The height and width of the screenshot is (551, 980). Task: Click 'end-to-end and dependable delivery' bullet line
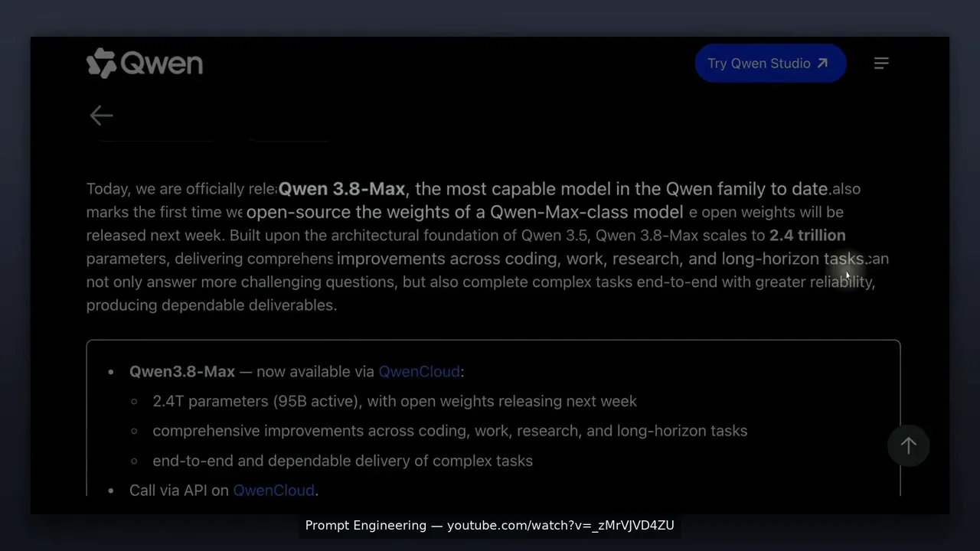342,461
